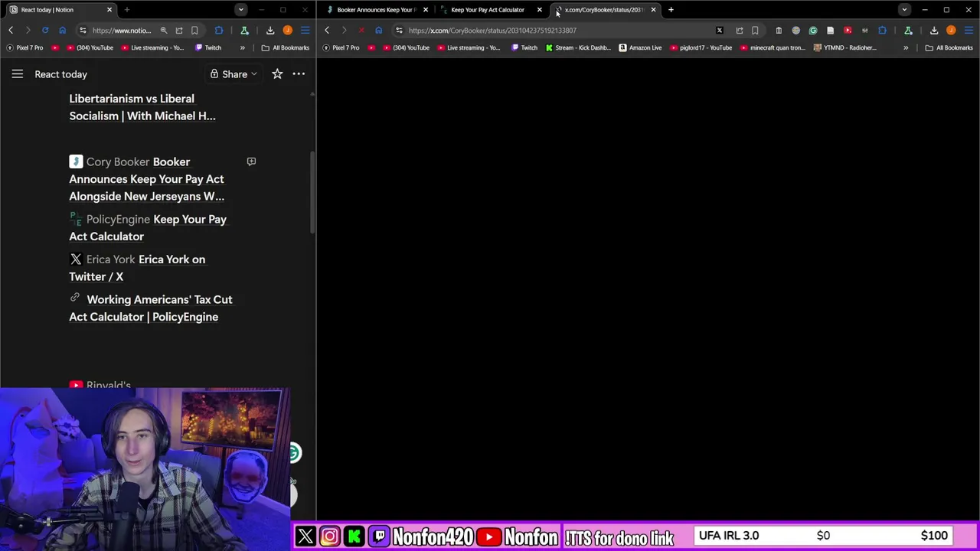Open profile avatar in left browser window
Image resolution: width=980 pixels, height=551 pixels.
click(x=287, y=31)
